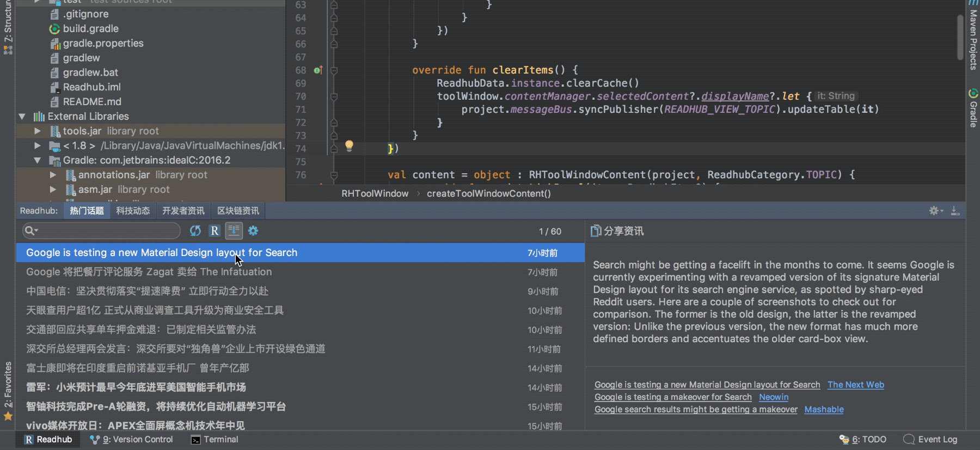The width and height of the screenshot is (980, 450).
Task: Click the Event Log speech bubble icon
Action: tap(909, 440)
